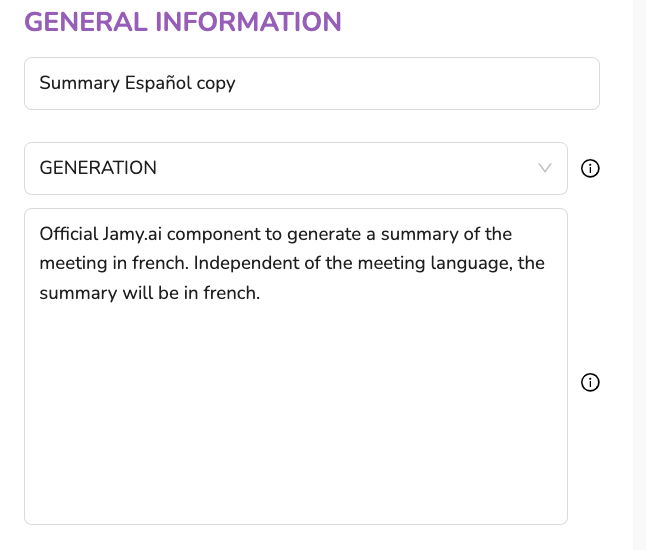
Task: Click the GENERATION label inside the combo box
Action: [x=98, y=168]
